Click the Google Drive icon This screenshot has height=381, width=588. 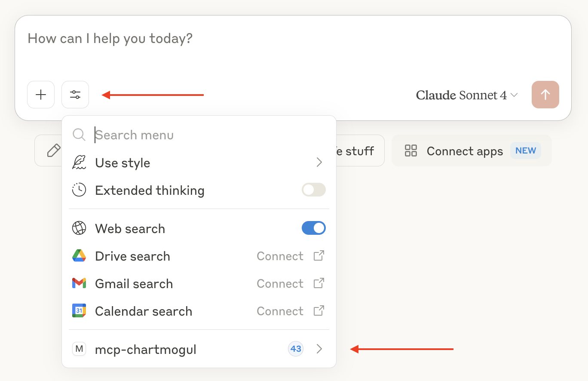click(79, 256)
